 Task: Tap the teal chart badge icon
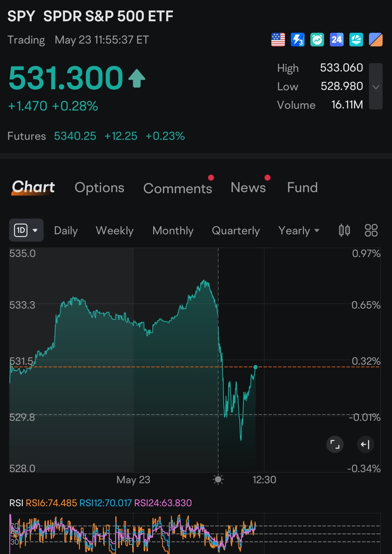point(356,40)
